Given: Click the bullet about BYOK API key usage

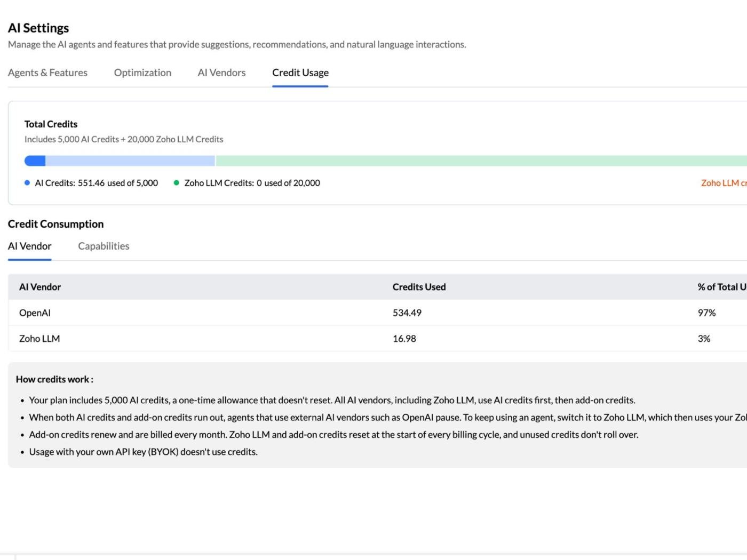Looking at the screenshot, I should [x=143, y=452].
